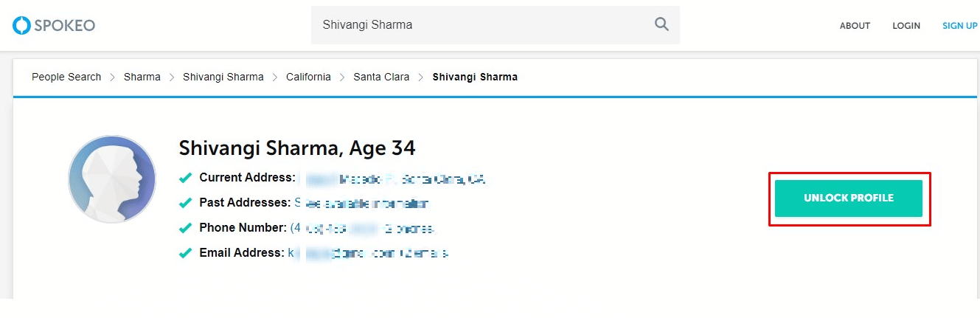Screen dimensions: 980x318
Task: Click the blurred past addresses link
Action: [x=361, y=203]
